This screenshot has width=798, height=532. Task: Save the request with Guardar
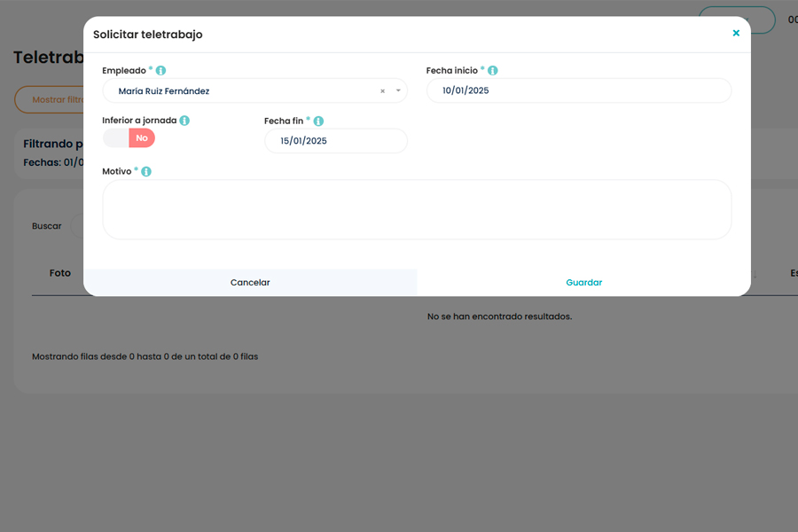[x=583, y=282]
